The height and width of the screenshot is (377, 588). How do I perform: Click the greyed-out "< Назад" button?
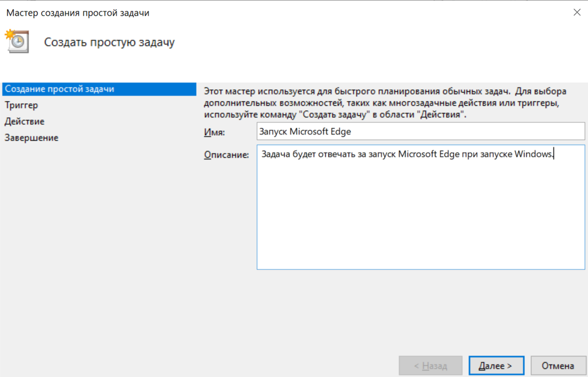tap(430, 366)
